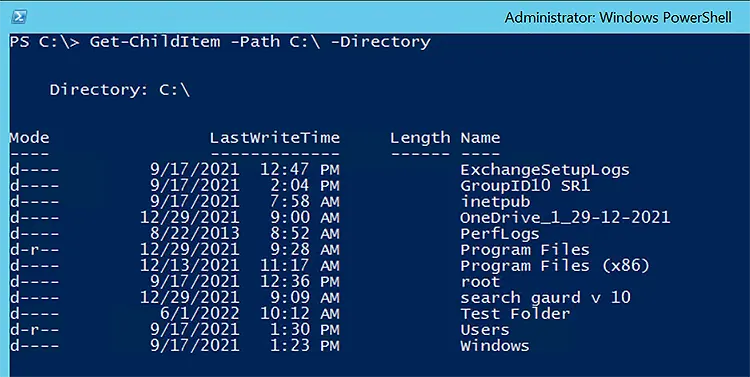
Task: Click the date '6/1/2022' in Test Folder row
Action: 200,314
